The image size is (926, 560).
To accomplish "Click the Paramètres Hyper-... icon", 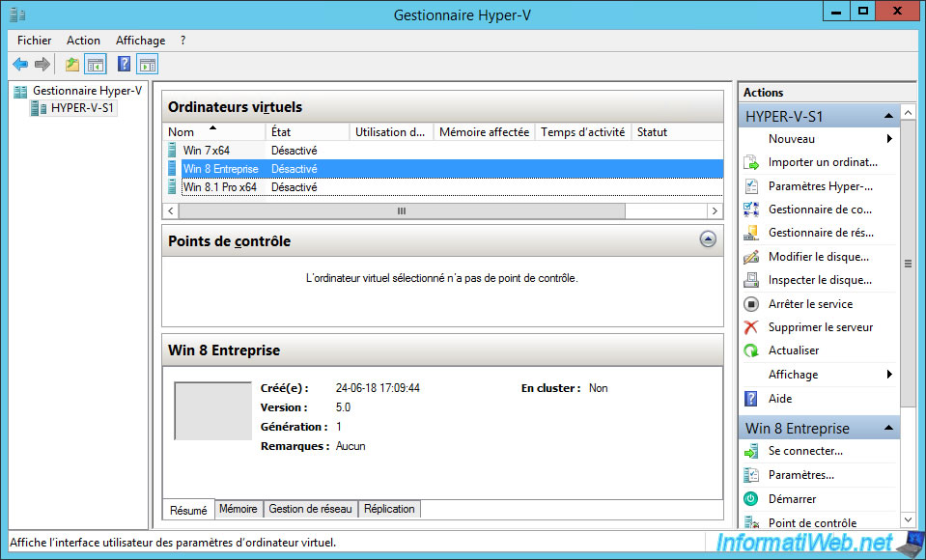I will [x=750, y=186].
